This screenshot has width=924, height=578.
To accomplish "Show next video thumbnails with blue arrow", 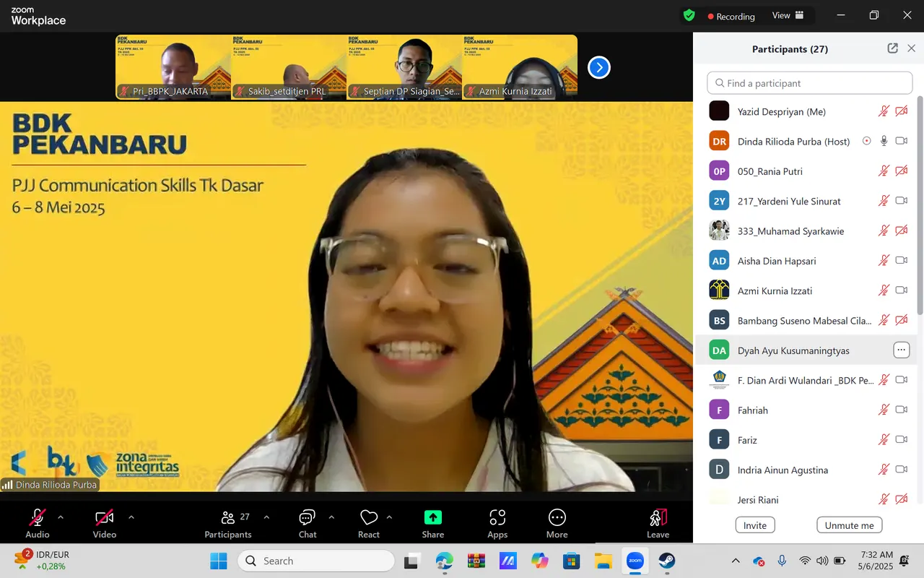I will point(599,67).
